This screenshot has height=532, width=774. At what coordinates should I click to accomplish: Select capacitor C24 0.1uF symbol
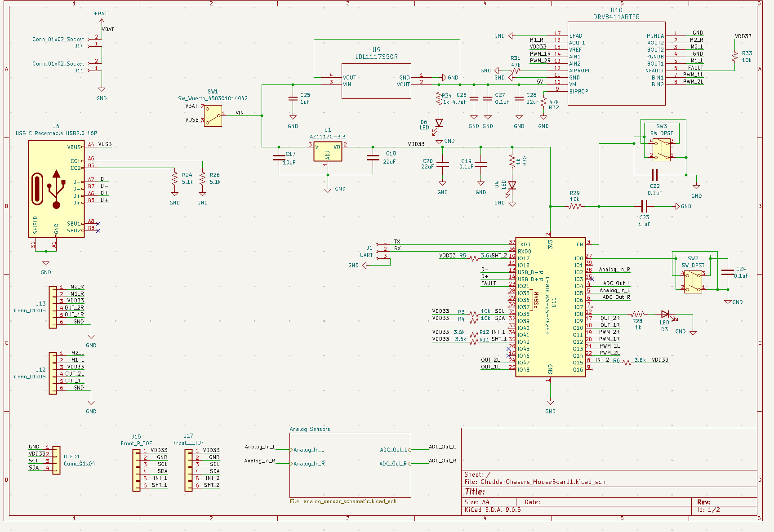(727, 272)
